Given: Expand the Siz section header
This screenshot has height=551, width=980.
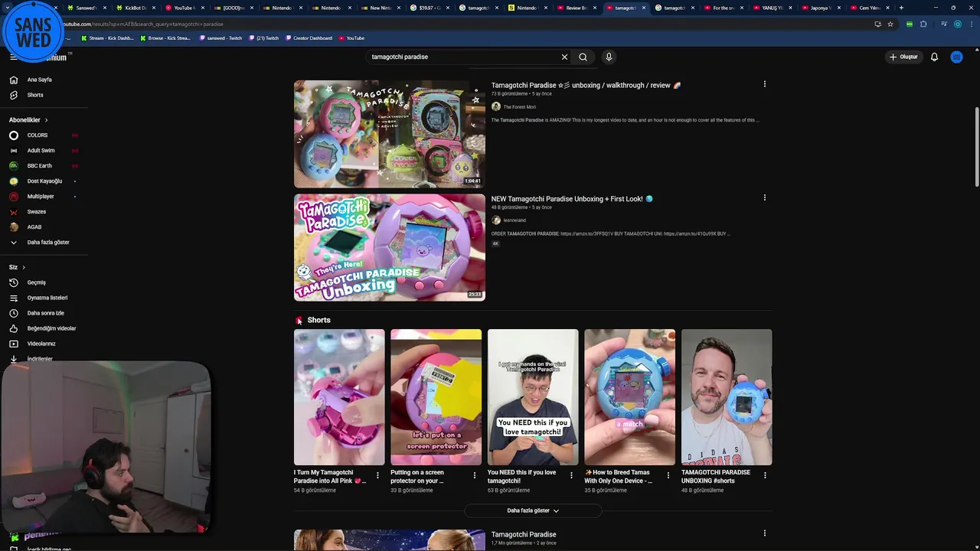Looking at the screenshot, I should tap(17, 267).
